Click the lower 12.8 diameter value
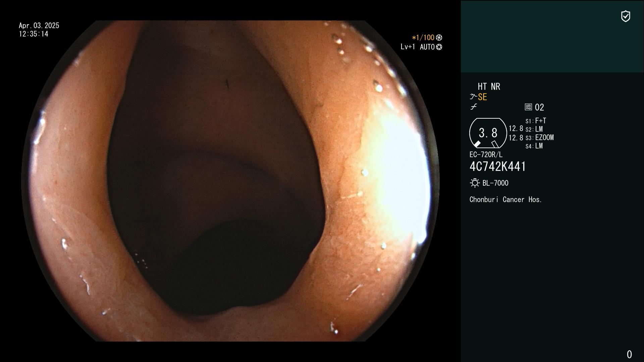 pyautogui.click(x=516, y=138)
